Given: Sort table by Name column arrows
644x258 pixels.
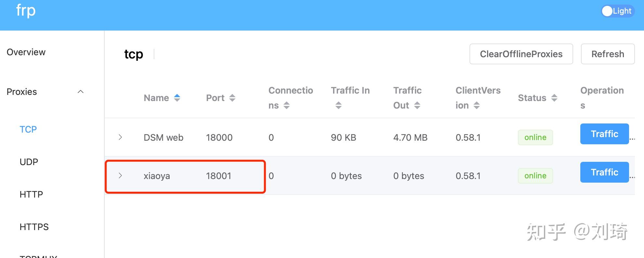Looking at the screenshot, I should coord(177,98).
